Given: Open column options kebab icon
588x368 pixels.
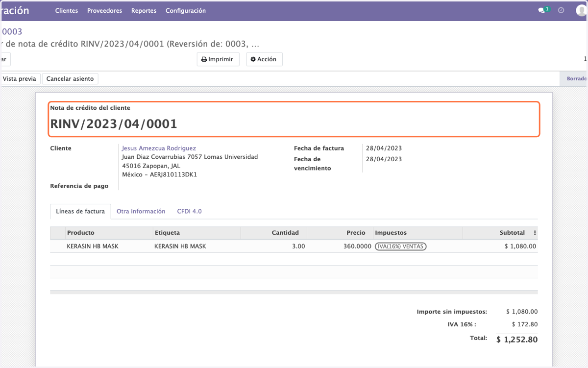Looking at the screenshot, I should [535, 233].
